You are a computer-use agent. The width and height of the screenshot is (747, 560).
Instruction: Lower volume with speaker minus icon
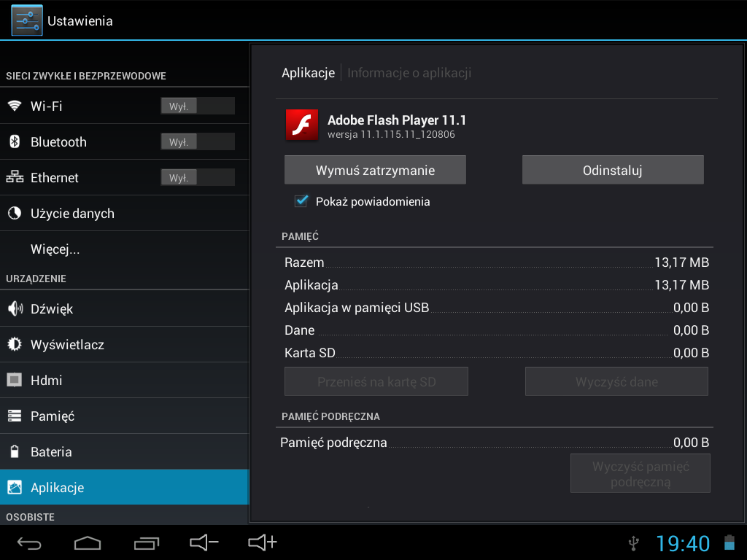[204, 542]
